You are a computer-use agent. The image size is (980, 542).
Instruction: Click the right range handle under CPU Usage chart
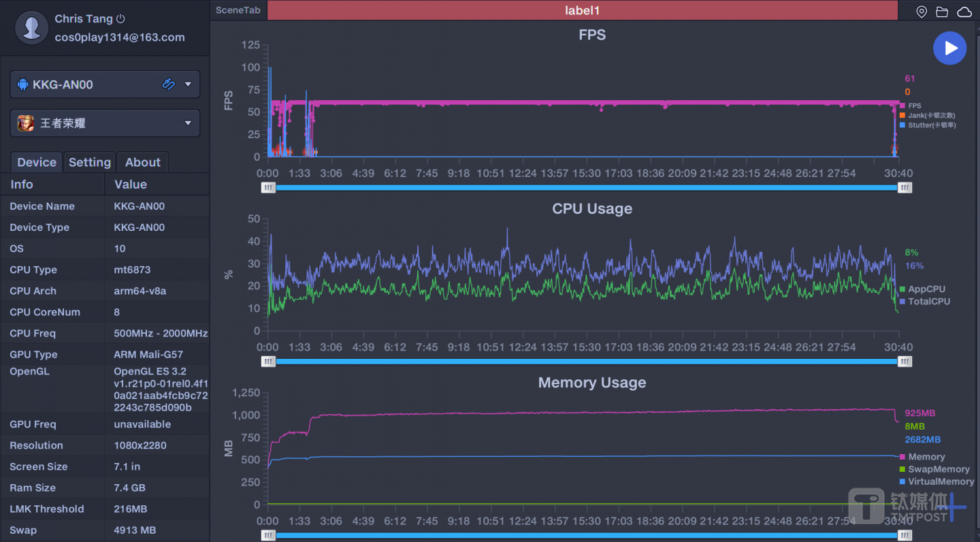point(904,362)
